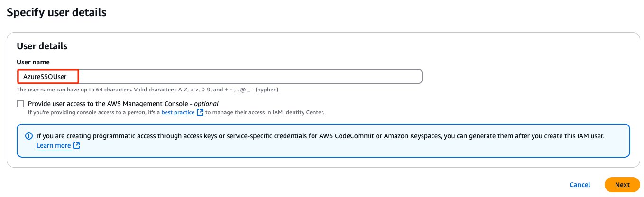Image resolution: width=644 pixels, height=197 pixels.
Task: Click external-link icon beside best practice
Action: pyautogui.click(x=200, y=112)
